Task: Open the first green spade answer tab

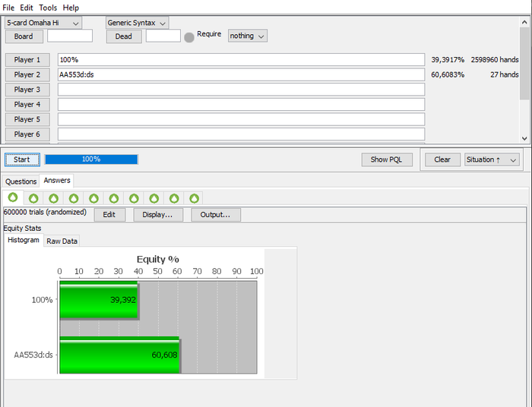Action: pyautogui.click(x=13, y=197)
